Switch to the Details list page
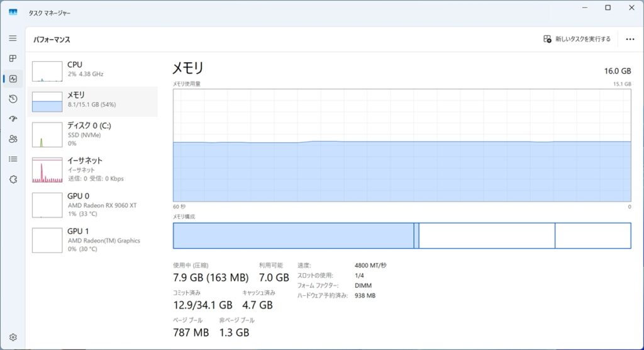The width and height of the screenshot is (644, 350). (13, 159)
